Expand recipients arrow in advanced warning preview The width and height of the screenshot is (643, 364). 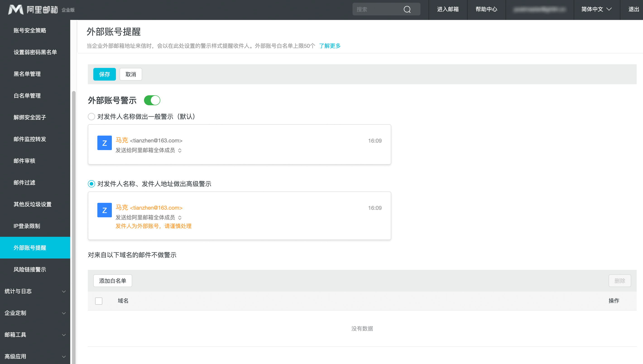180,218
